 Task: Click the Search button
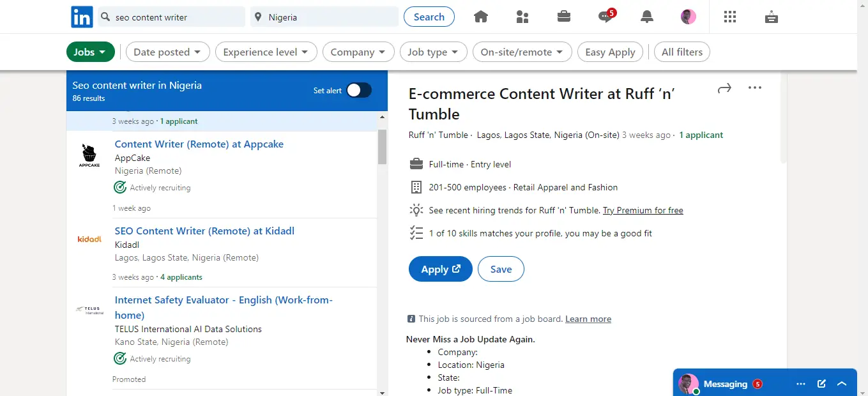tap(429, 17)
